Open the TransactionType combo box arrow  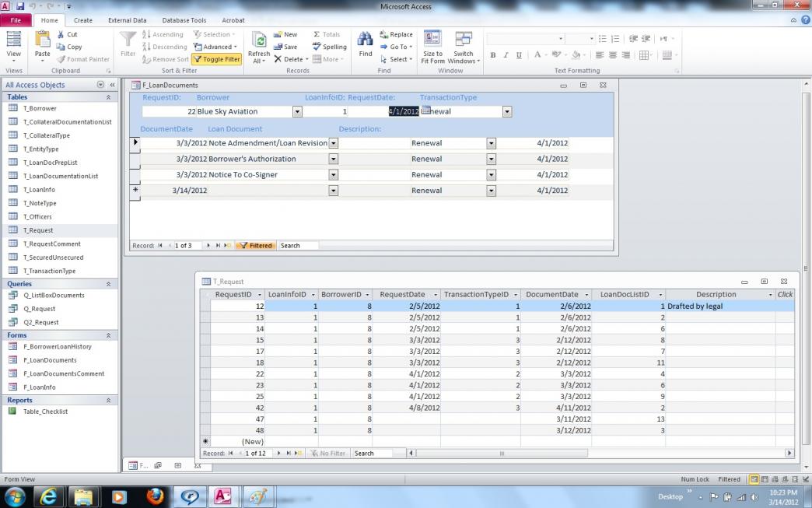pos(507,111)
